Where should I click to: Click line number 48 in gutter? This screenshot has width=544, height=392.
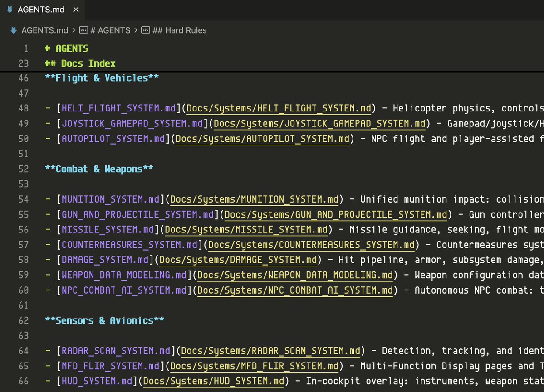coord(24,108)
